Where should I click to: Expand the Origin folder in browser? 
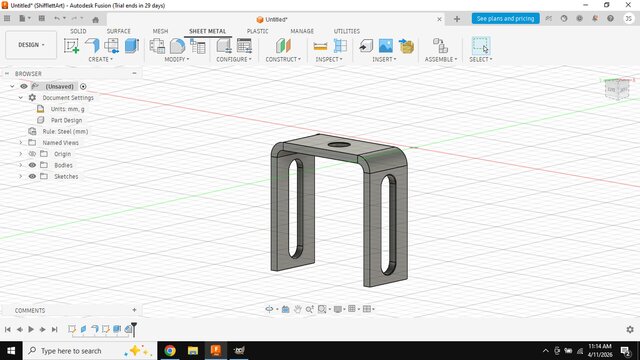20,154
